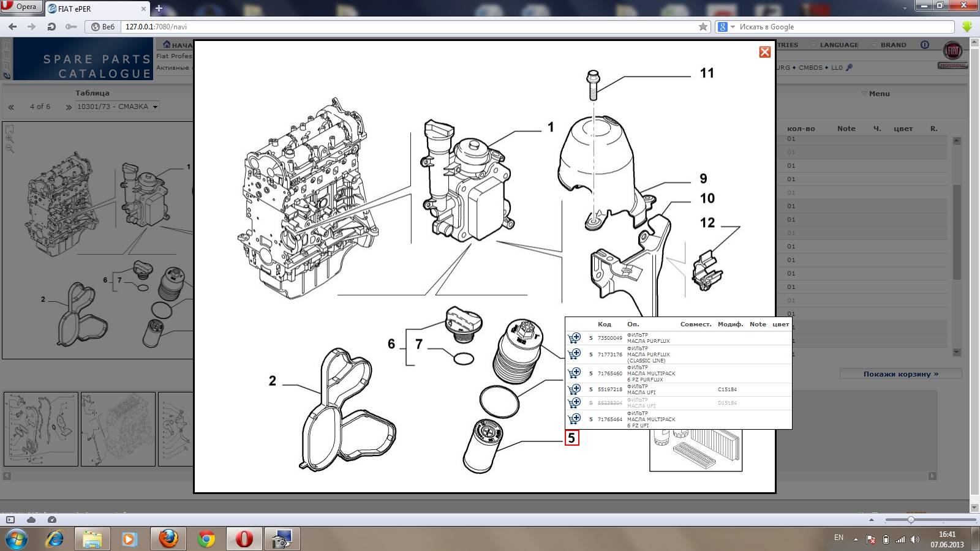Open Firefox from the Windows taskbar

tap(168, 539)
